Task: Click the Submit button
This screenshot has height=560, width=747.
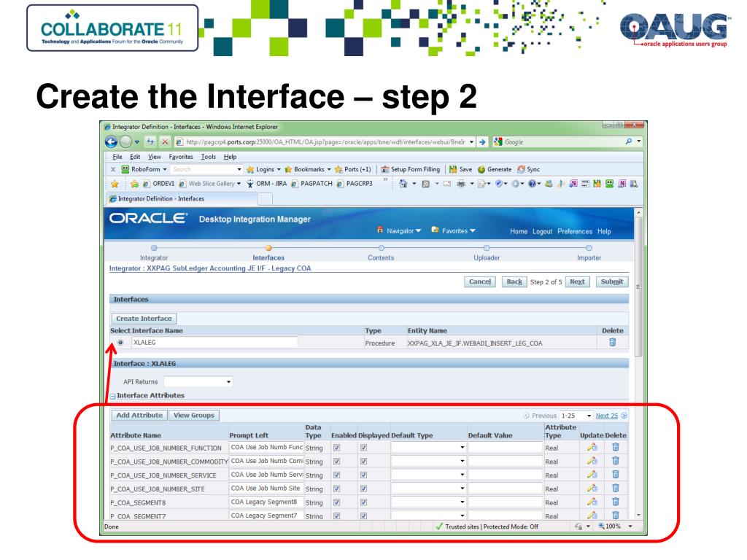Action: pyautogui.click(x=612, y=281)
